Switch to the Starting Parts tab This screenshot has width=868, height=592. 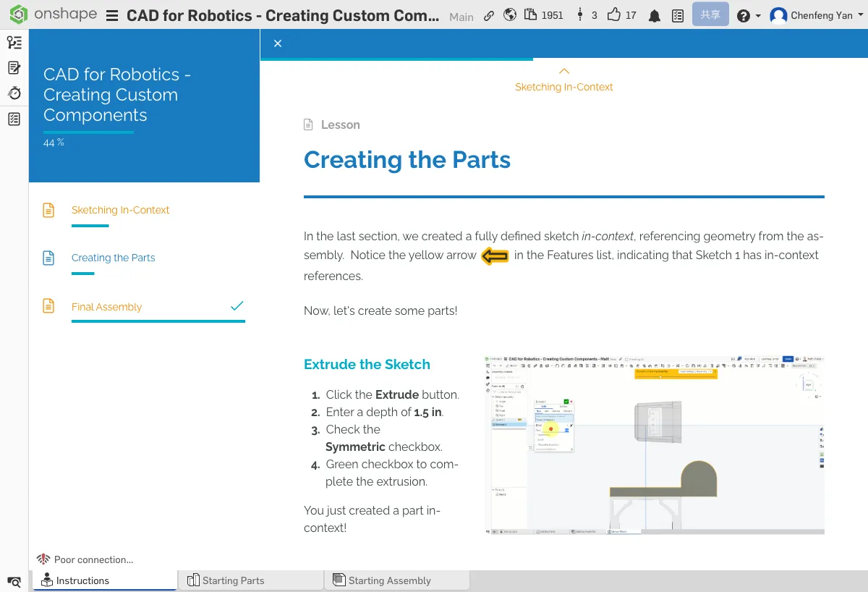(x=233, y=580)
